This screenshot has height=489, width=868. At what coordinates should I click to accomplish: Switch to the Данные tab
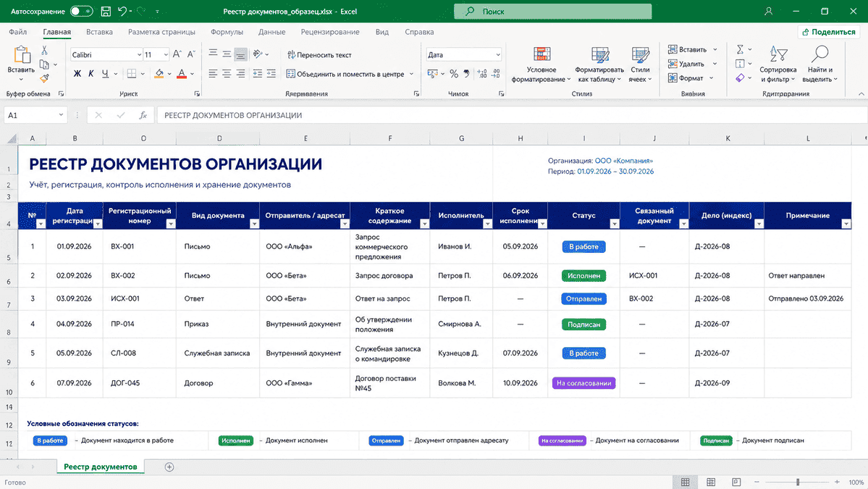[x=271, y=32]
